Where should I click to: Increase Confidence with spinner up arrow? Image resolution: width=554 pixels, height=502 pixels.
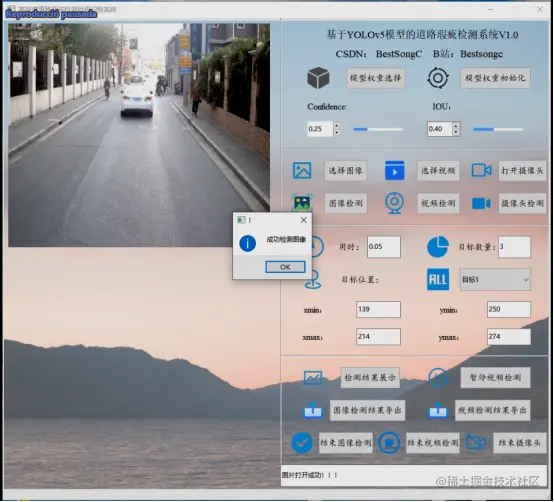tap(337, 125)
